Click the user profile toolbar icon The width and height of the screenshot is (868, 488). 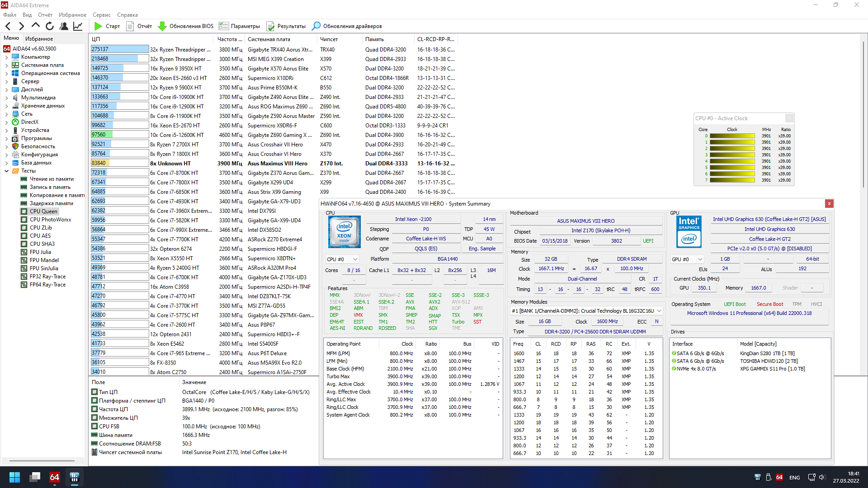[x=64, y=26]
